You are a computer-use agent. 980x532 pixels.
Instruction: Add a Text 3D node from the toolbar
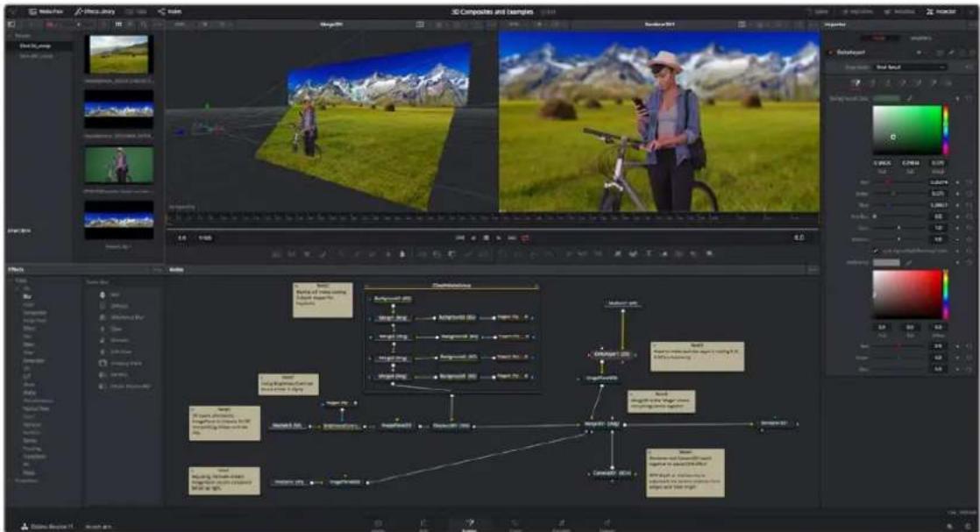[x=649, y=254]
